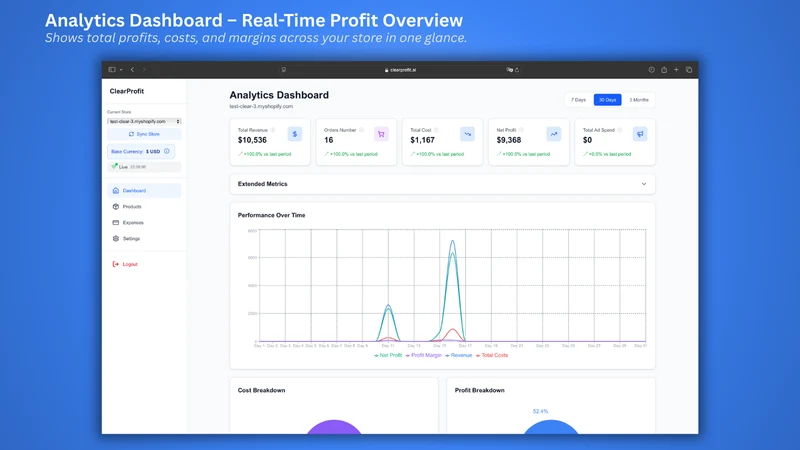Click the Profit Breakdown heading
Viewport: 800px width, 450px height.
tap(480, 390)
